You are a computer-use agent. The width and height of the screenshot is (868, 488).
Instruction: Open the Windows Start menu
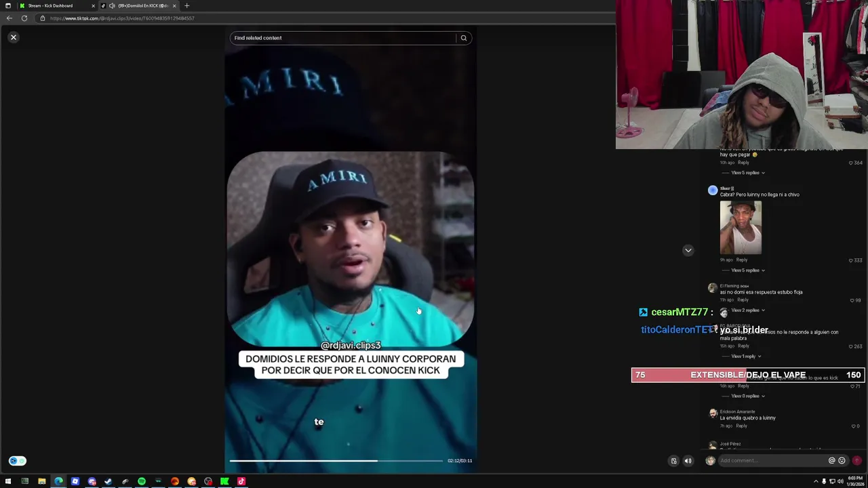8,482
